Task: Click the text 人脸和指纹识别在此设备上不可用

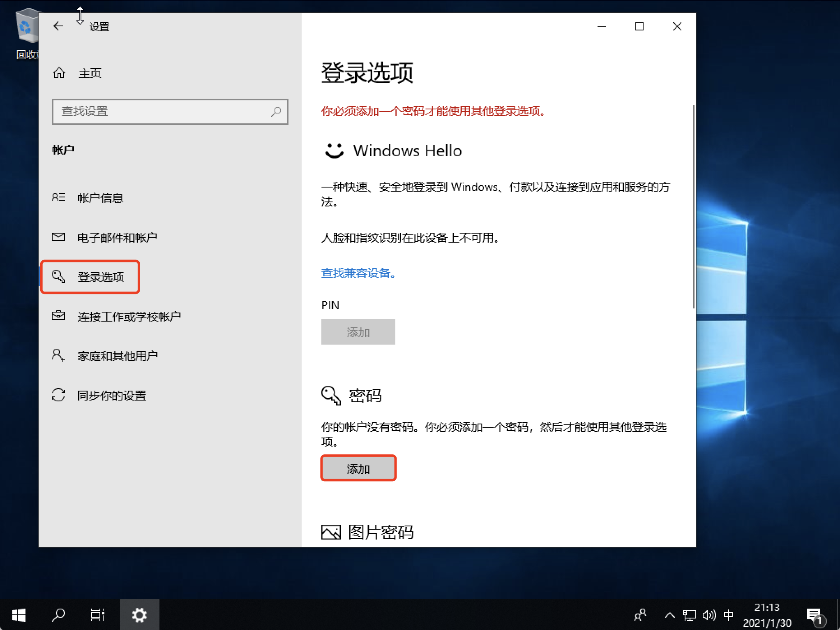Action: pyautogui.click(x=410, y=238)
